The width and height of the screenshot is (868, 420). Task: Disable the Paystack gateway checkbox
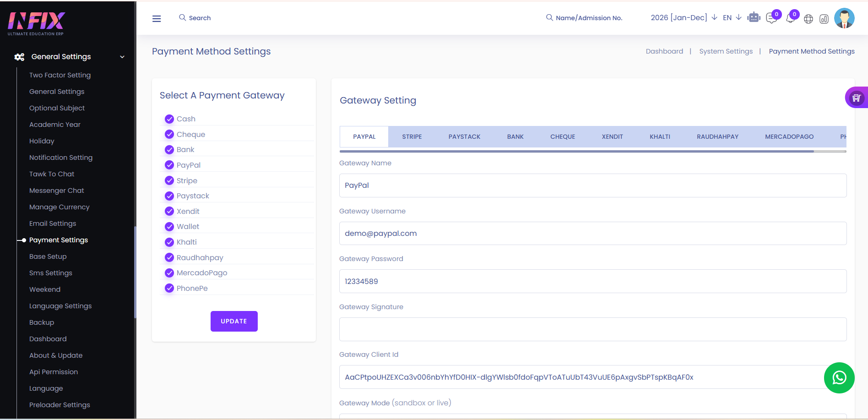tap(169, 196)
